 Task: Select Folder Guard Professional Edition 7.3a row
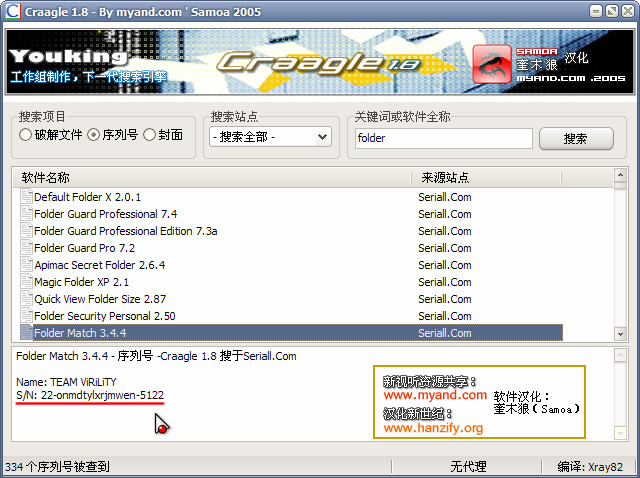tap(291, 231)
